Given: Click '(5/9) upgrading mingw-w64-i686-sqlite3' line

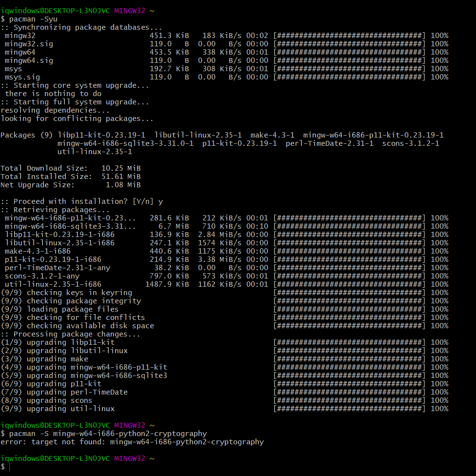Looking at the screenshot, I should coord(84,376).
